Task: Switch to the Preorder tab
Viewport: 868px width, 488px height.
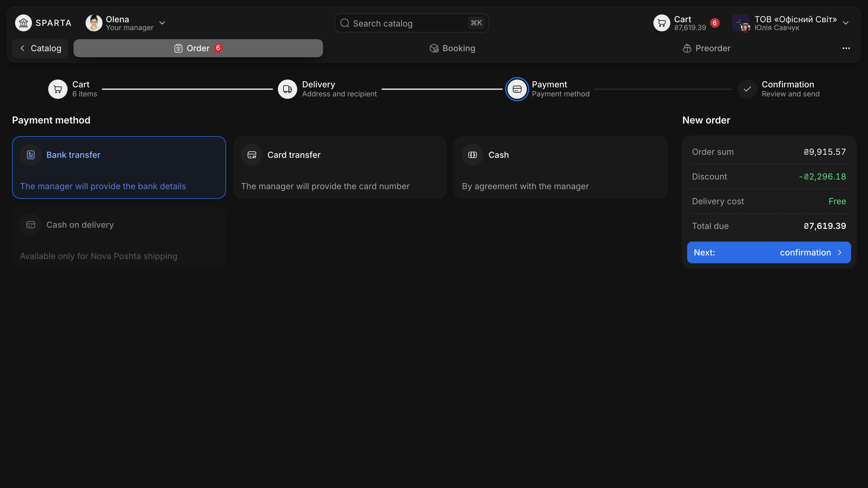Action: coord(707,48)
